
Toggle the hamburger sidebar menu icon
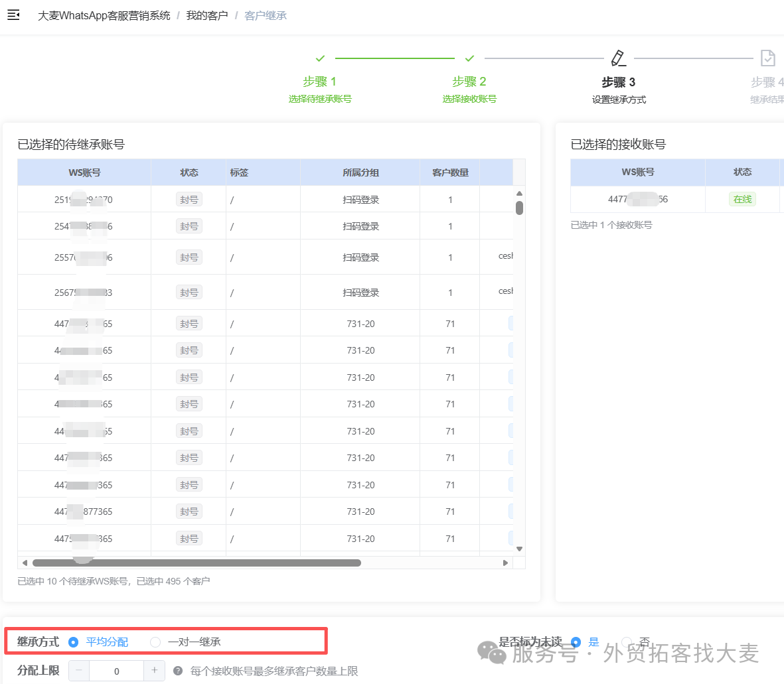13,15
